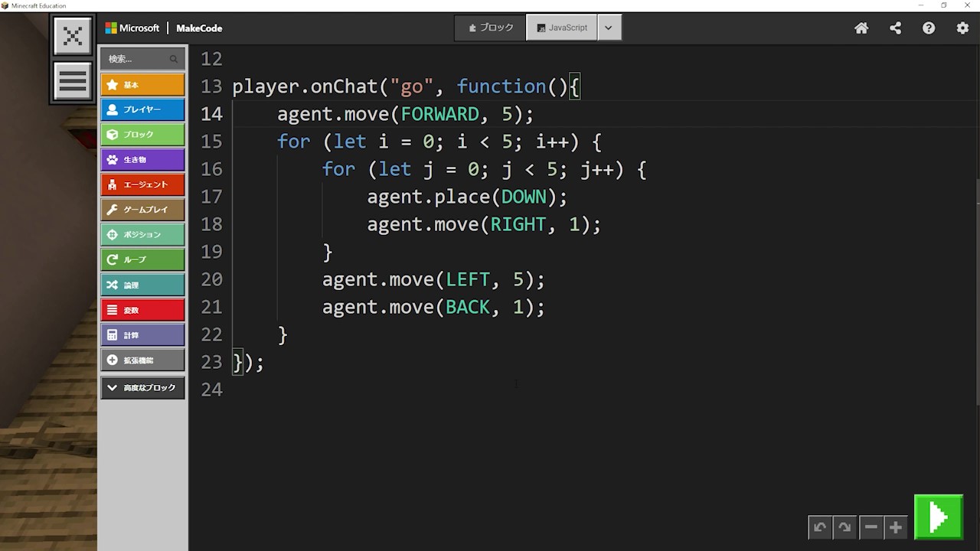Select the ループ loops category
This screenshot has width=980, height=551.
pos(142,259)
